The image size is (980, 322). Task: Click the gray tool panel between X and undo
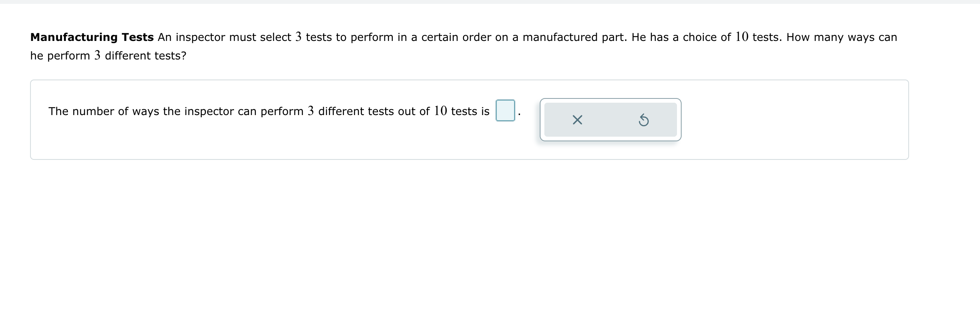point(610,120)
